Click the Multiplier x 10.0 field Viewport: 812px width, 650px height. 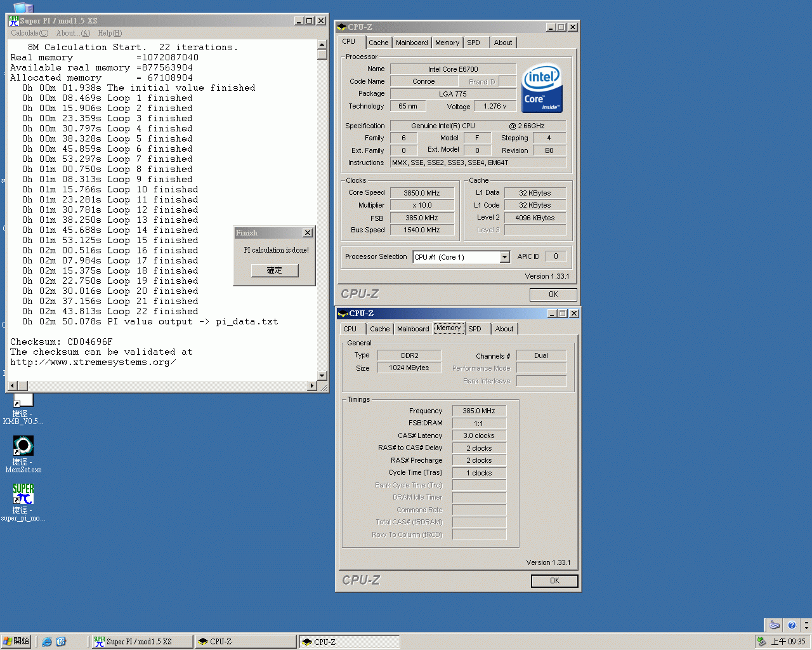422,205
